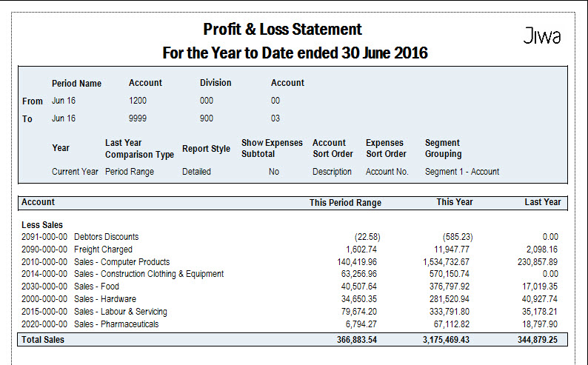Screen dimensions: 588x365
Task: Click the This Year column header
Action: [455, 202]
